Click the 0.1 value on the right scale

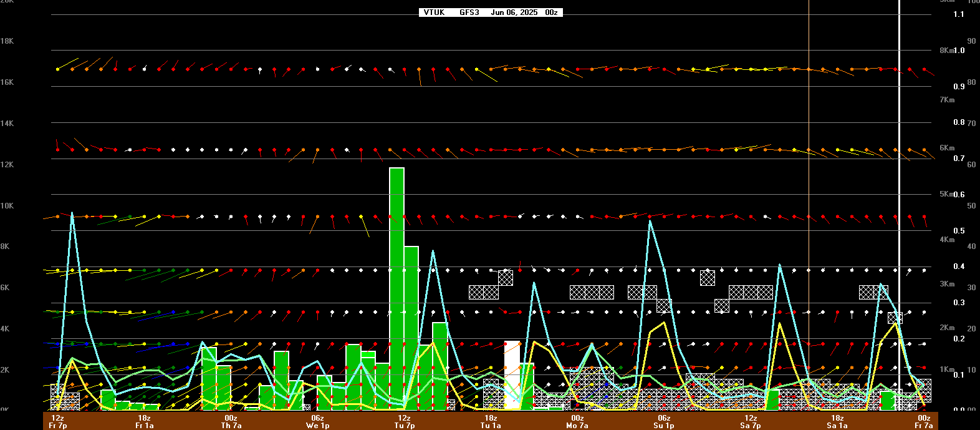pyautogui.click(x=959, y=375)
